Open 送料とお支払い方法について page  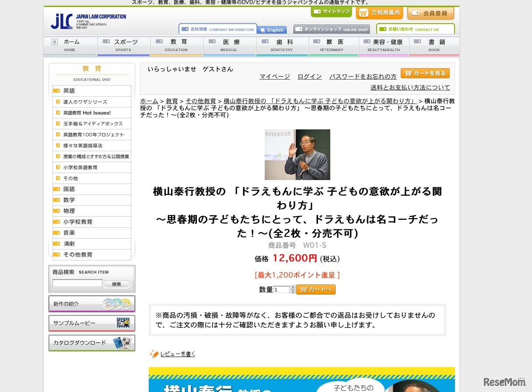(x=410, y=87)
